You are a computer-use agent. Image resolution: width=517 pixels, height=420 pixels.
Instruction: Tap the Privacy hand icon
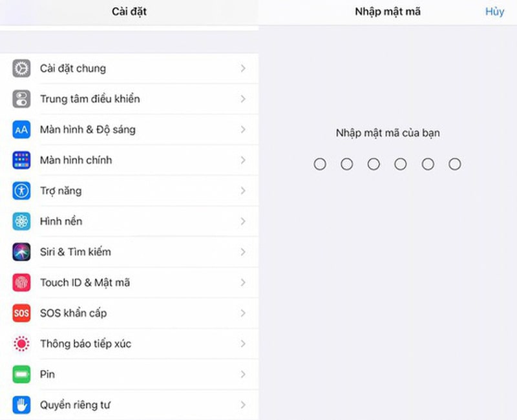(x=21, y=405)
